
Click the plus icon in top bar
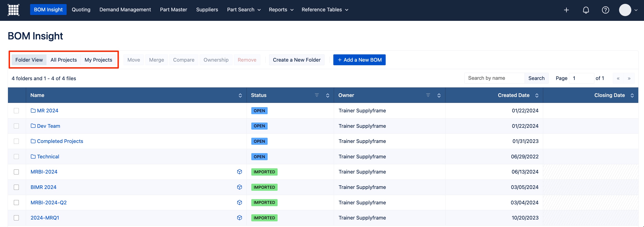coord(567,10)
